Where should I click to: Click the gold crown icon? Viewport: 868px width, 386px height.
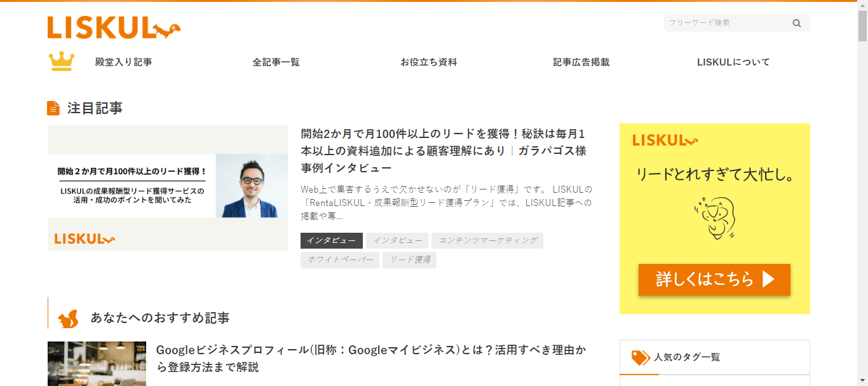click(62, 62)
